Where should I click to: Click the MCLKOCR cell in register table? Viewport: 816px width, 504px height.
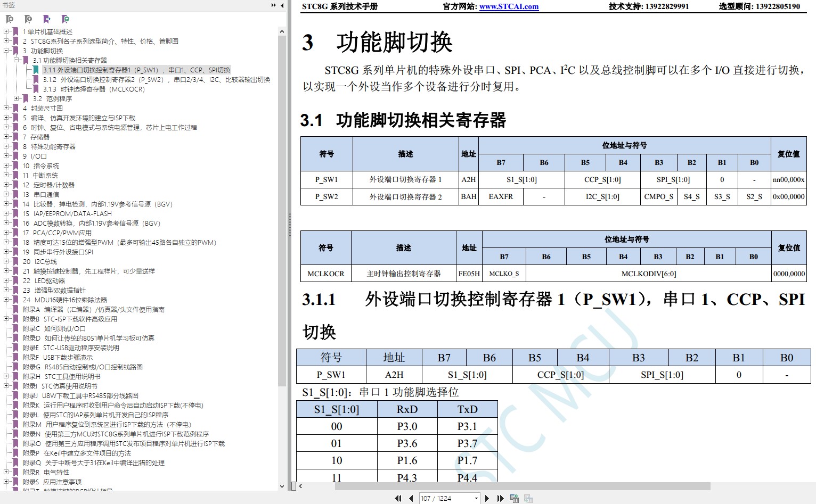click(325, 274)
